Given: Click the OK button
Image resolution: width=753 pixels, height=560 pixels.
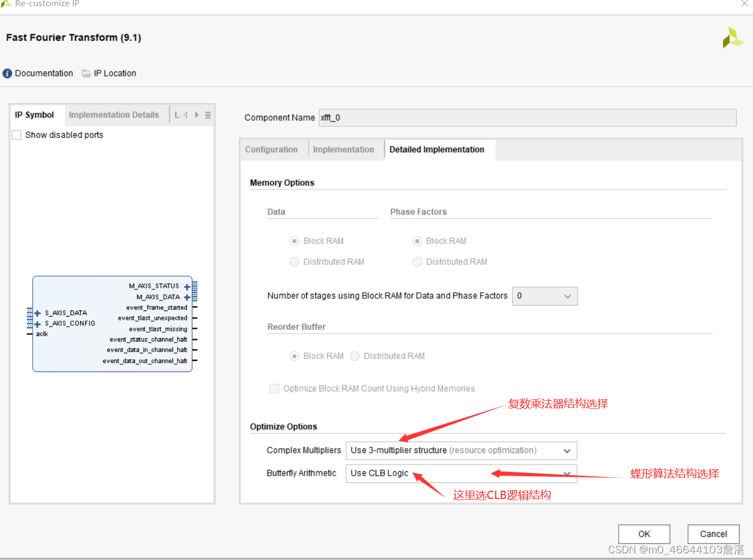Looking at the screenshot, I should [x=644, y=534].
